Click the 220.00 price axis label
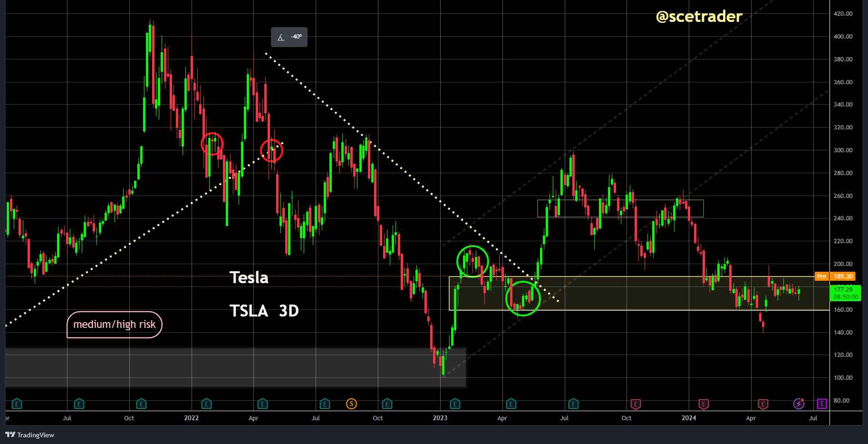 (843, 241)
